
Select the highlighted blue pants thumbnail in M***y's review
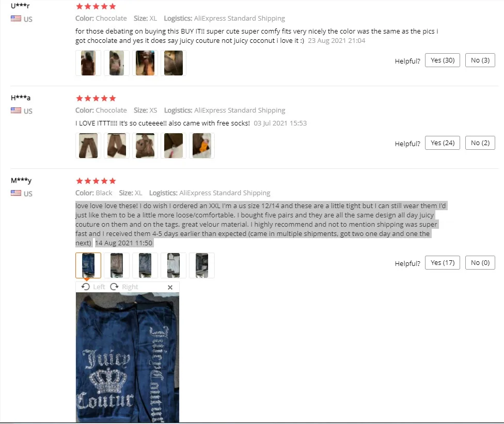[x=88, y=265]
